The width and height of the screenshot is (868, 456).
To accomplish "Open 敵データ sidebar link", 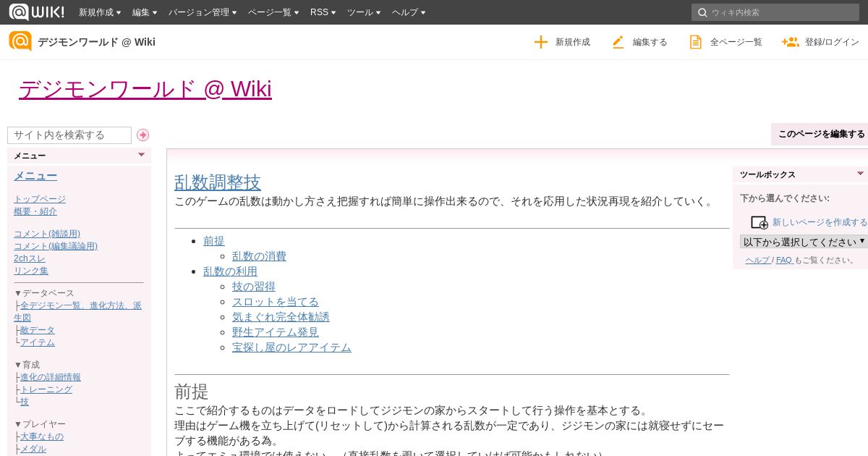I will 38,330.
